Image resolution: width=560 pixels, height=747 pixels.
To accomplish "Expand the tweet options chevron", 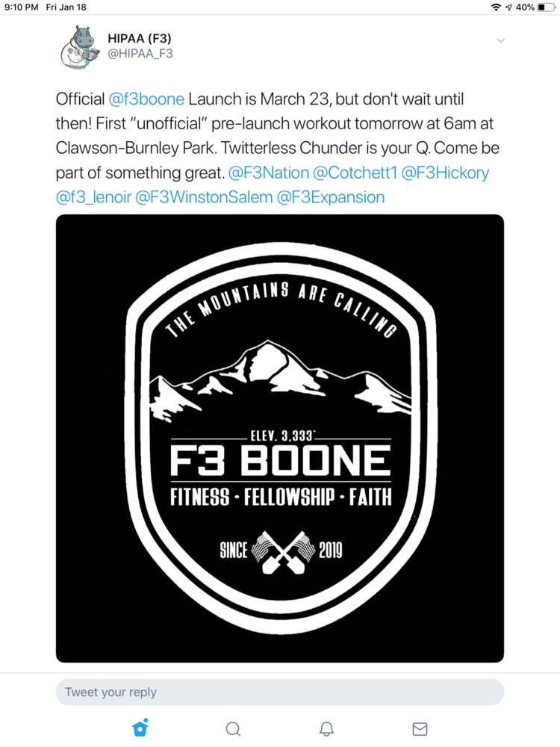I will pos(500,40).
